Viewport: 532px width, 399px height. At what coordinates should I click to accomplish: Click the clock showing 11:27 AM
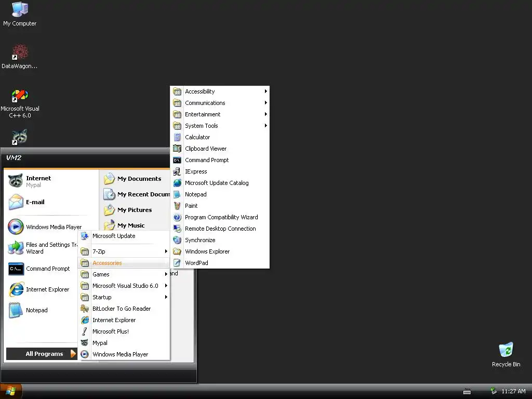point(513,391)
